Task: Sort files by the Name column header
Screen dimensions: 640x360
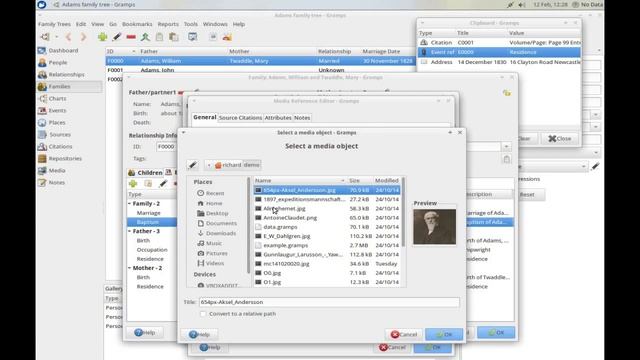Action: click(x=300, y=180)
